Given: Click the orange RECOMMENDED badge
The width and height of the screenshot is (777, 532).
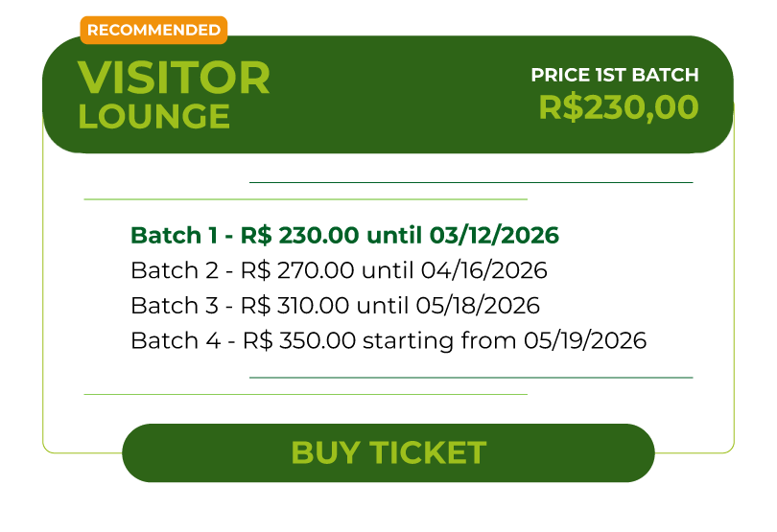Looking at the screenshot, I should coord(153,31).
